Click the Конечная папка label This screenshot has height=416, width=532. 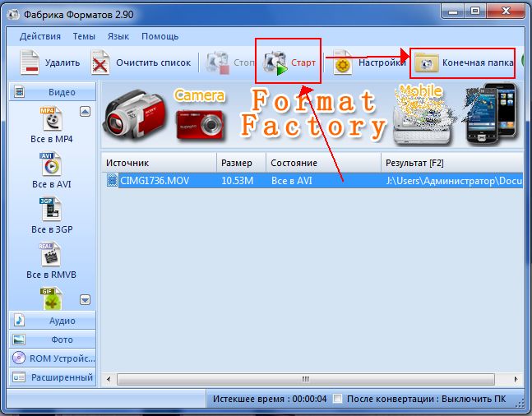point(478,62)
